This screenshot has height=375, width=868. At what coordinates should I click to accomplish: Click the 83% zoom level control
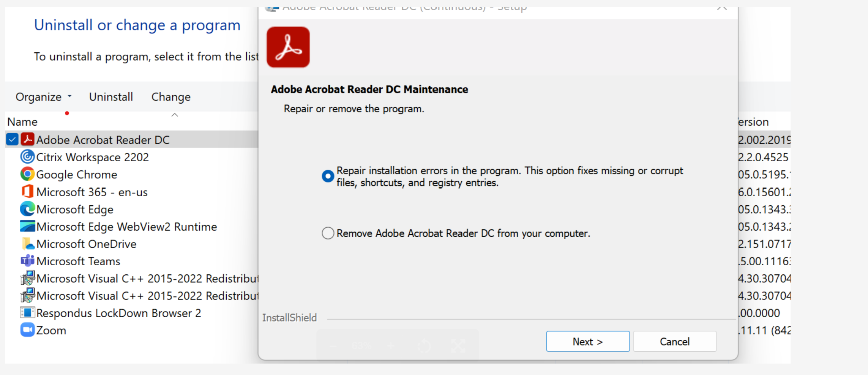[x=361, y=345]
